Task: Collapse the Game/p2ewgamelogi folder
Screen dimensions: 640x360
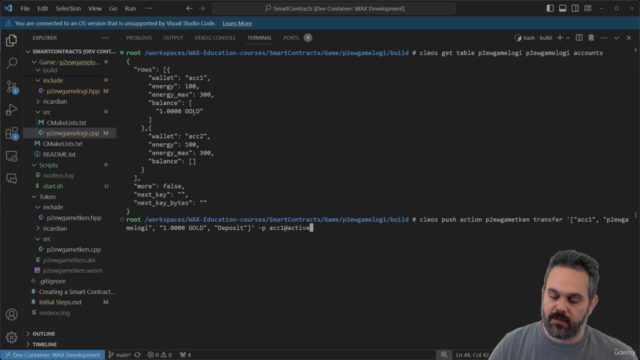Action: 70,62
